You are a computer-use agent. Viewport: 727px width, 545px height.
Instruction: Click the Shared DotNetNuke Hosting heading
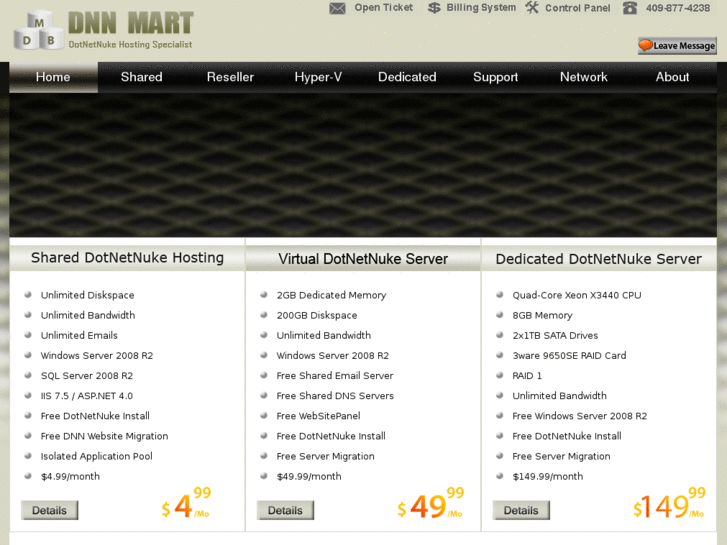(127, 258)
